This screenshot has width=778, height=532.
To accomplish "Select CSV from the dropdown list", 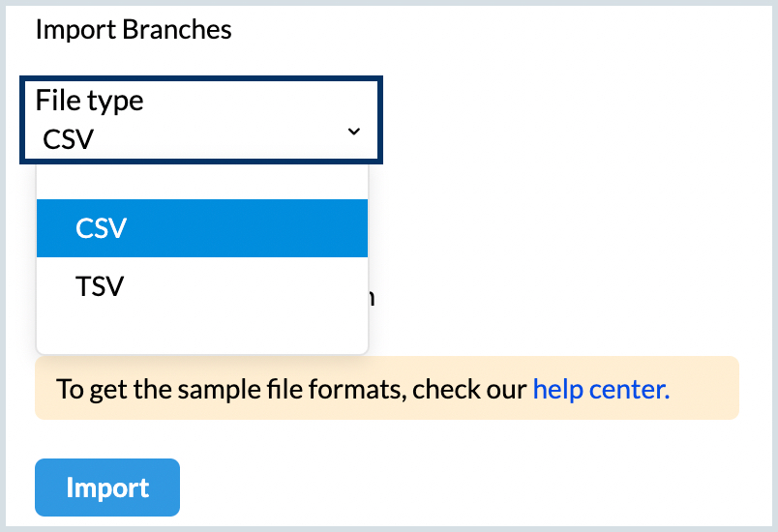I will coord(201,228).
